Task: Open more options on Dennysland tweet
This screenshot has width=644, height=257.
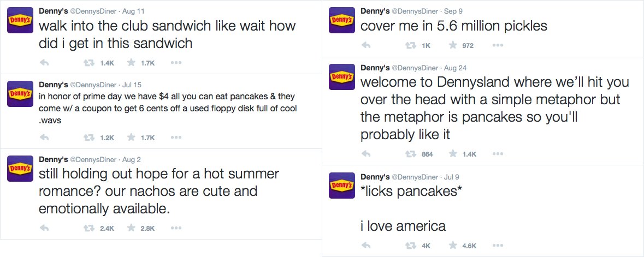Action: tap(497, 154)
